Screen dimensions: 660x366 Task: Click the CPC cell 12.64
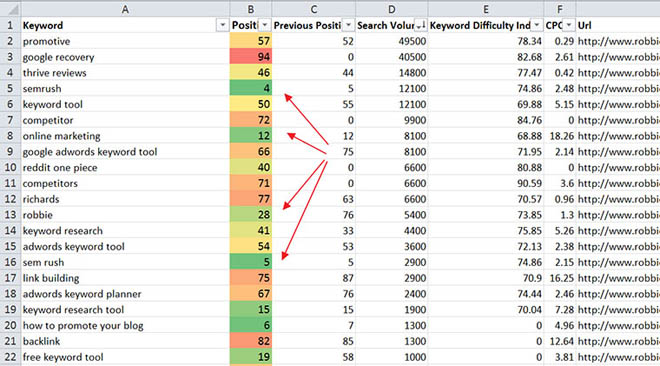pos(560,341)
